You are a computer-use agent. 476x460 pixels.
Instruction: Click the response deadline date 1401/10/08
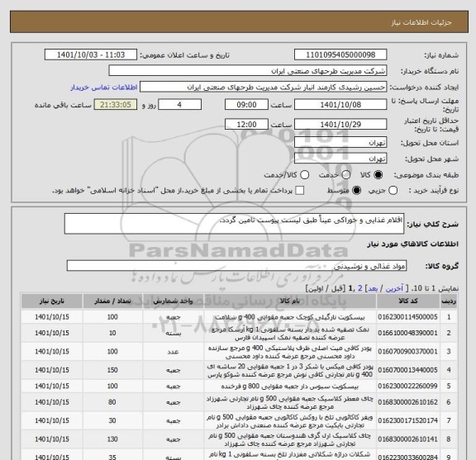click(340, 105)
